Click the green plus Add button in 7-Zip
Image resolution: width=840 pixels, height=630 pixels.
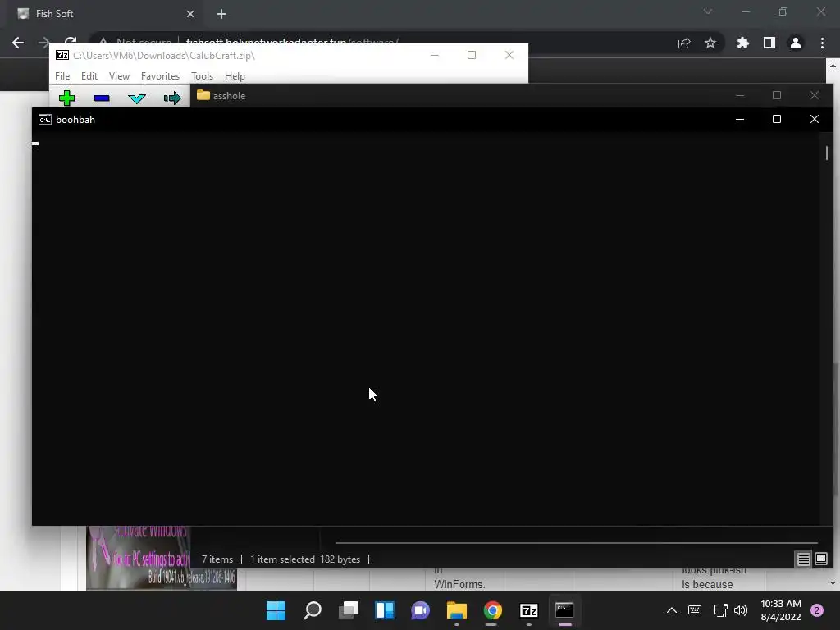[67, 98]
